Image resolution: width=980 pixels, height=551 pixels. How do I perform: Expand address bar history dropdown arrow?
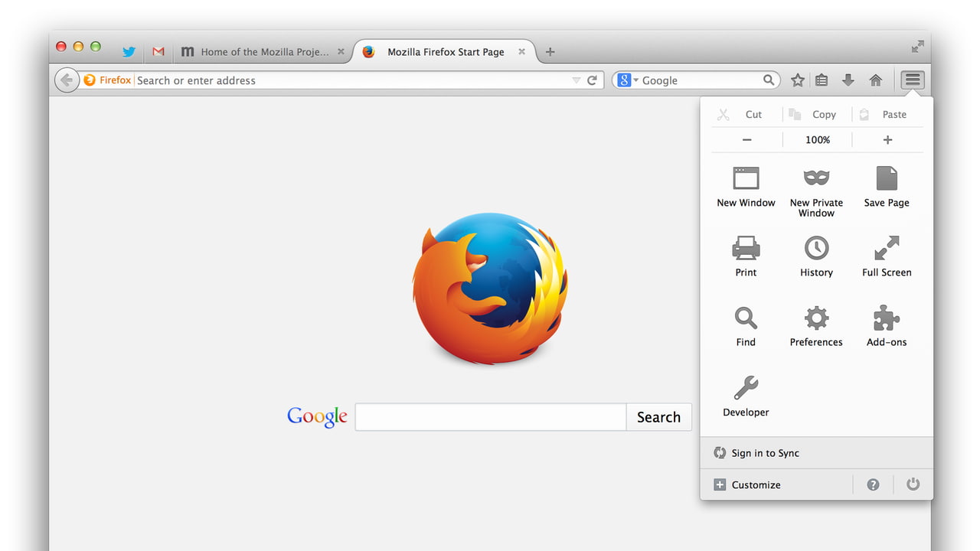(x=577, y=80)
